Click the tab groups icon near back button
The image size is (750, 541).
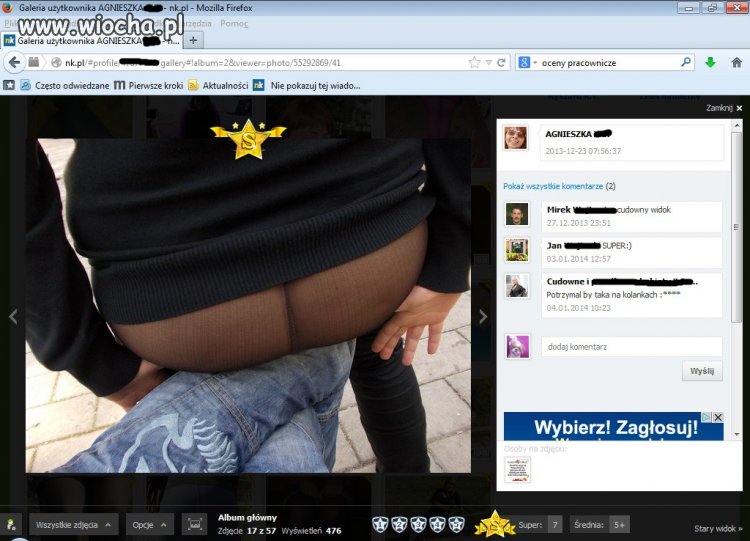tap(33, 62)
